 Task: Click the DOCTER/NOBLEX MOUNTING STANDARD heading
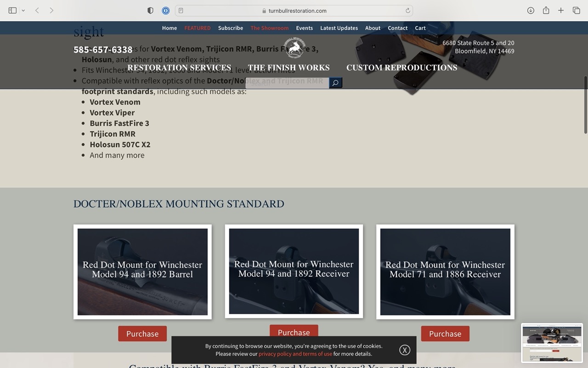(x=179, y=204)
